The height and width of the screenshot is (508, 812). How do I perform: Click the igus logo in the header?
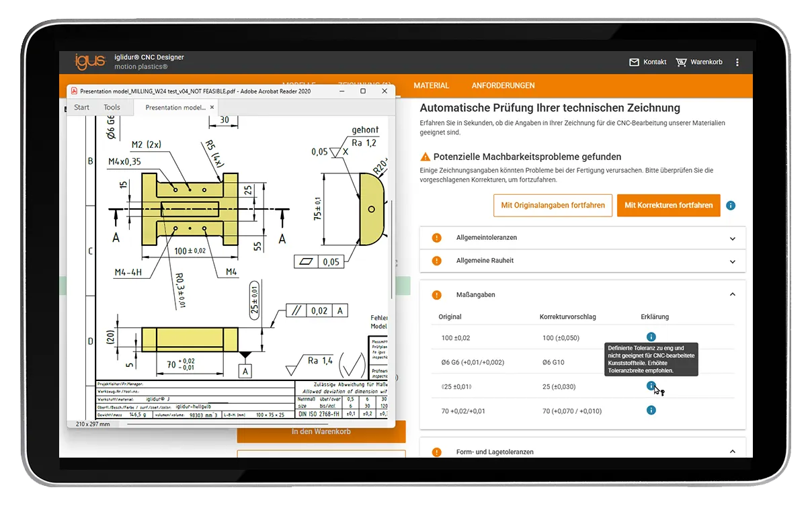[x=90, y=61]
